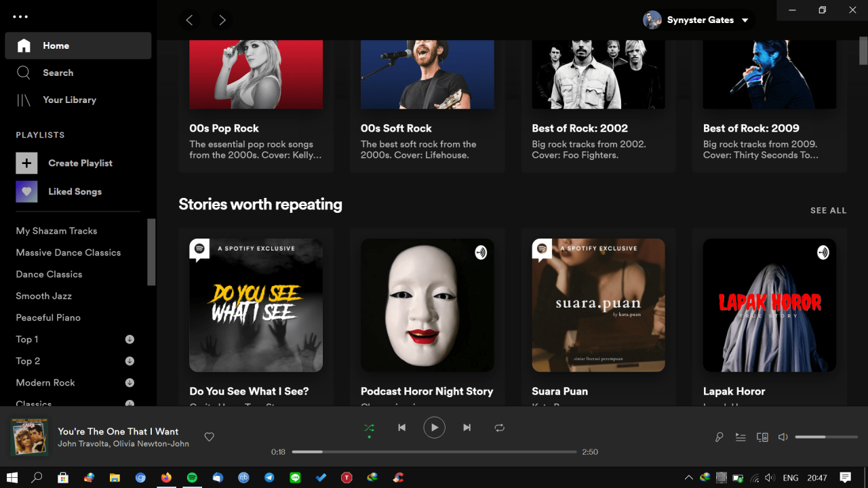Open LINE from the taskbar
The height and width of the screenshot is (488, 868).
295,477
